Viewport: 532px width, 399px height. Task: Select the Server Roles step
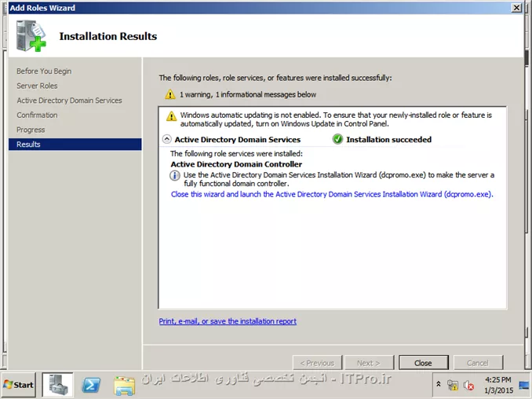[37, 86]
